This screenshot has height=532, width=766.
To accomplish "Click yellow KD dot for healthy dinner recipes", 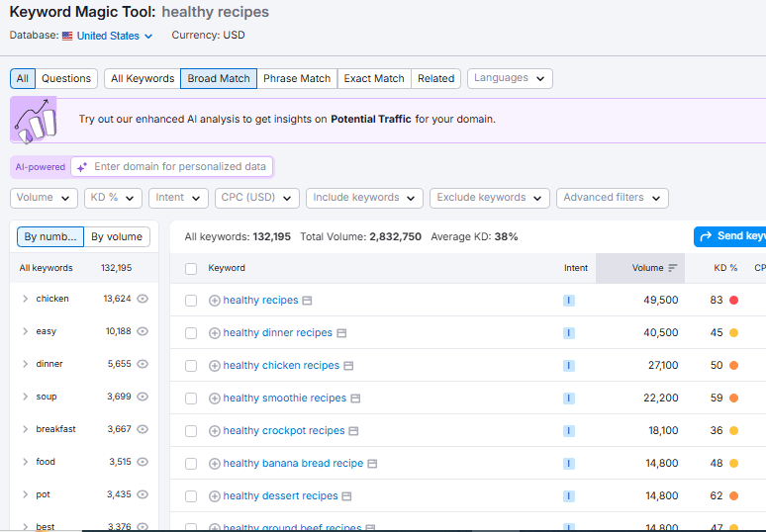I will tap(733, 333).
